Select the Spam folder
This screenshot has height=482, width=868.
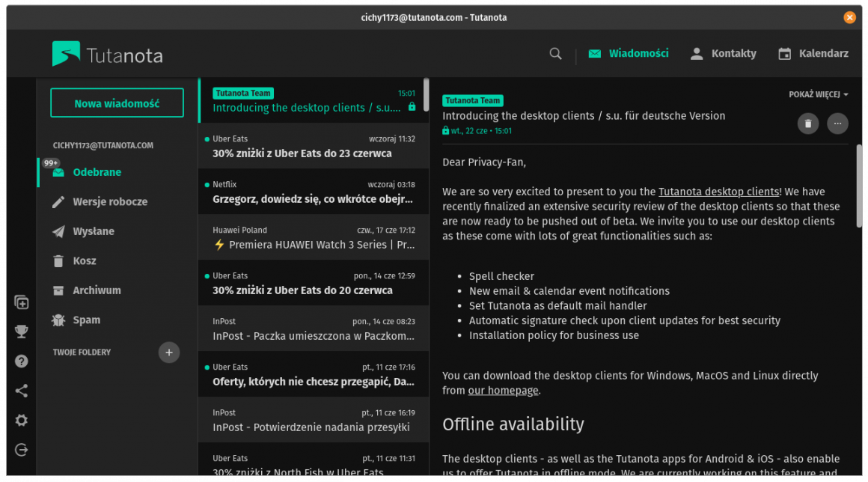click(x=86, y=320)
